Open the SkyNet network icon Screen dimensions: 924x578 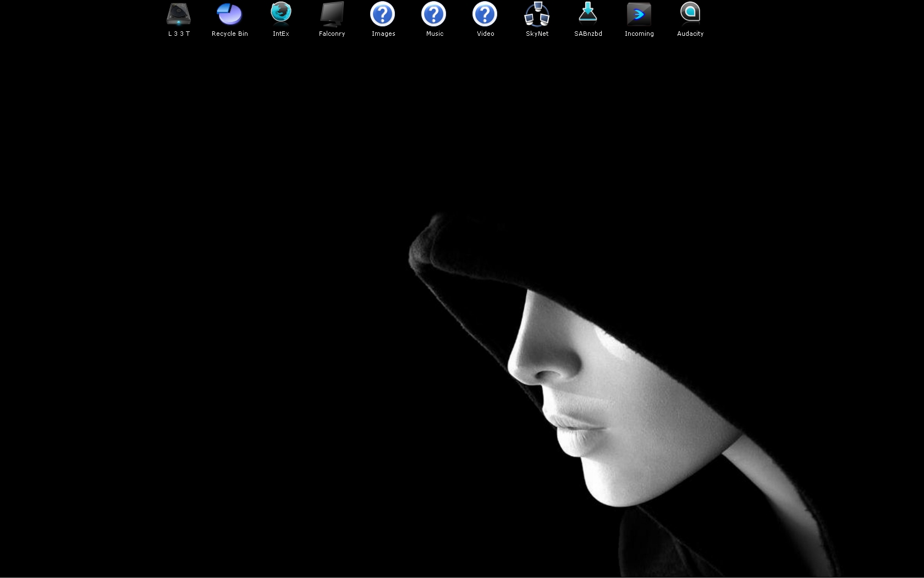pyautogui.click(x=537, y=14)
